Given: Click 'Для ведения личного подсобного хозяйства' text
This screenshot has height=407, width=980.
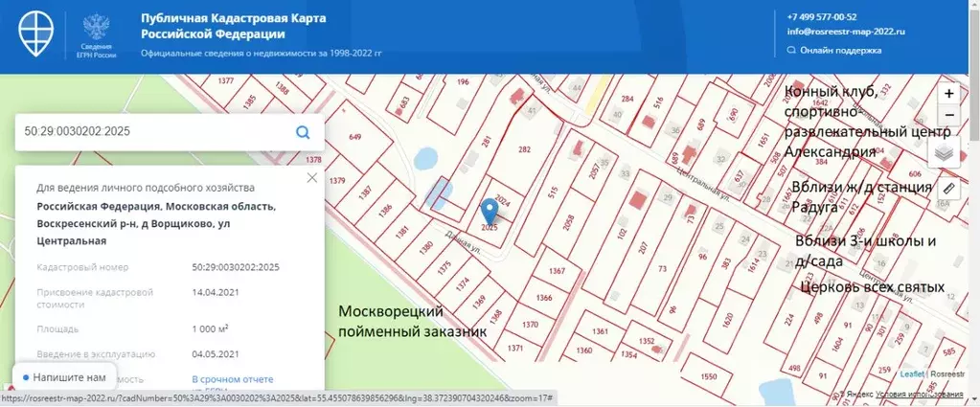Looking at the screenshot, I should click(146, 188).
